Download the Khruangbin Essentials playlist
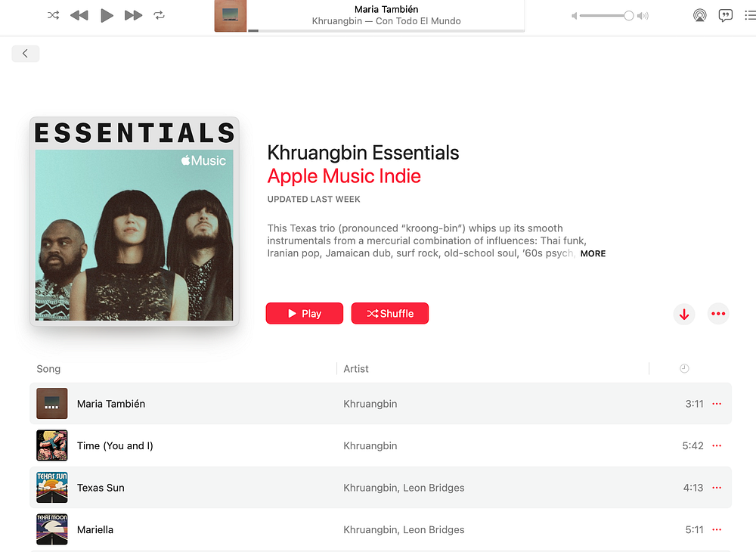 pyautogui.click(x=683, y=314)
